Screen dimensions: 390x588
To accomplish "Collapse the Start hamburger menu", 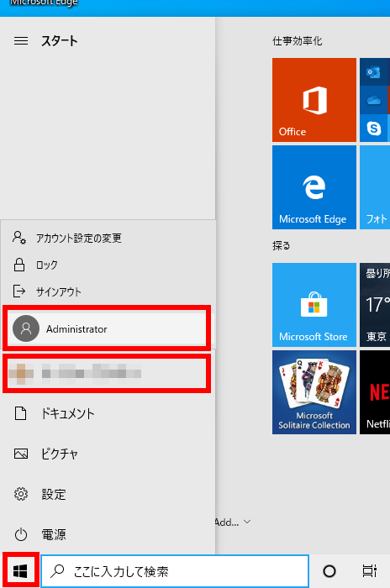I will (x=21, y=40).
